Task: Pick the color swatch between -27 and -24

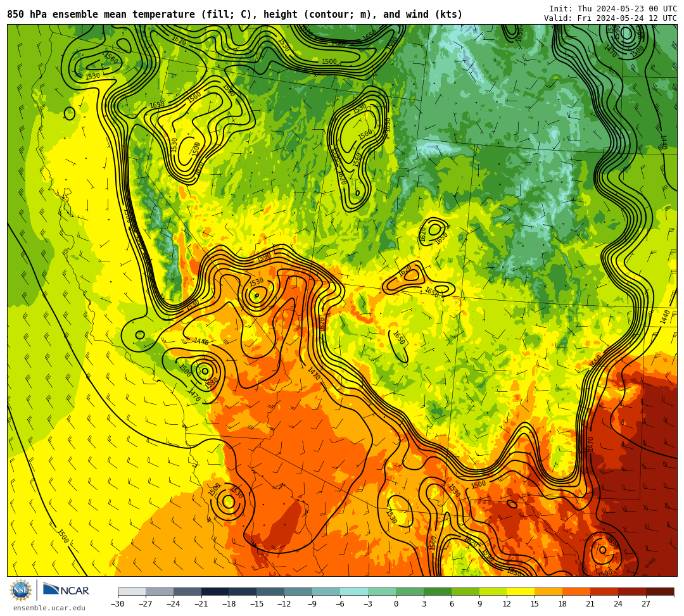Action: 160,591
